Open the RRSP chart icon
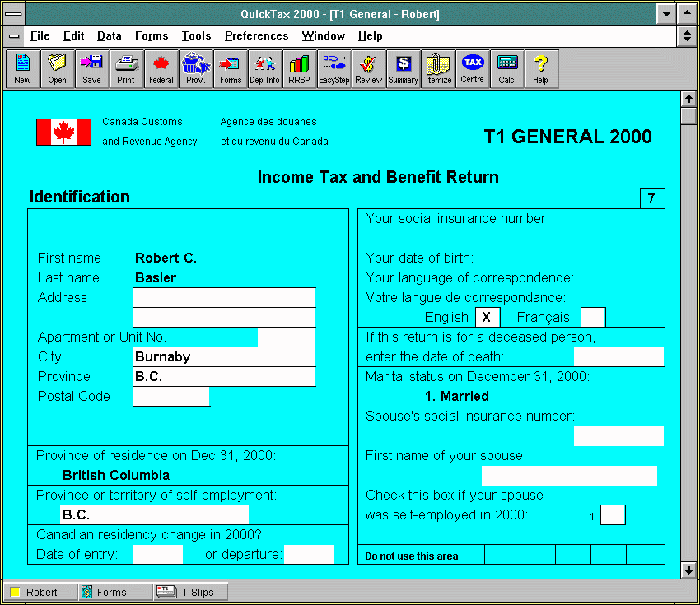 [299, 69]
